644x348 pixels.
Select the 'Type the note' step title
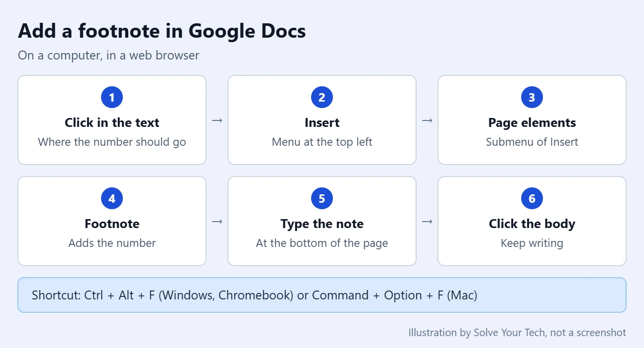[x=322, y=224]
